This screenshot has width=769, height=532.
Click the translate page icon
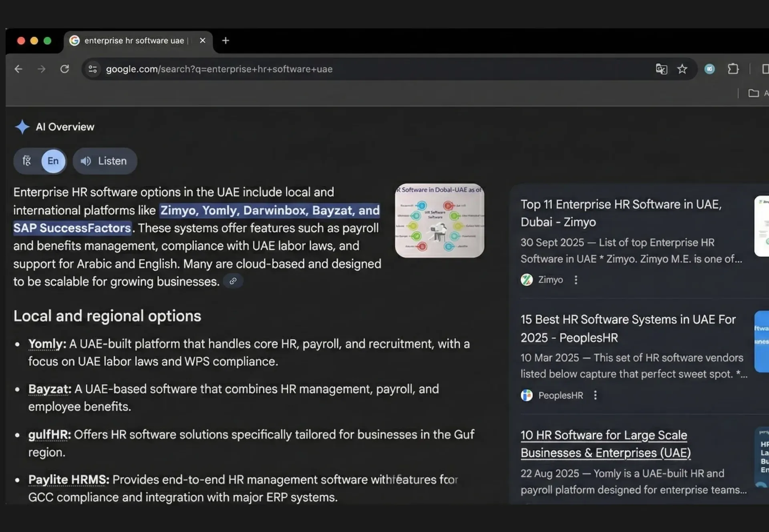pyautogui.click(x=661, y=69)
